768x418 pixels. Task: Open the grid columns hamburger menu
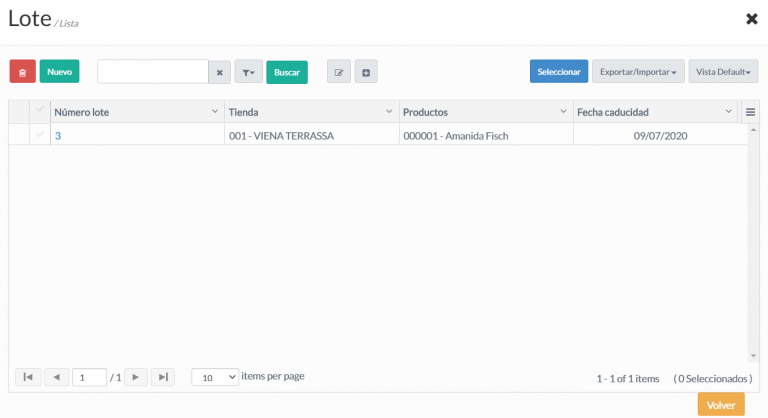pyautogui.click(x=750, y=112)
